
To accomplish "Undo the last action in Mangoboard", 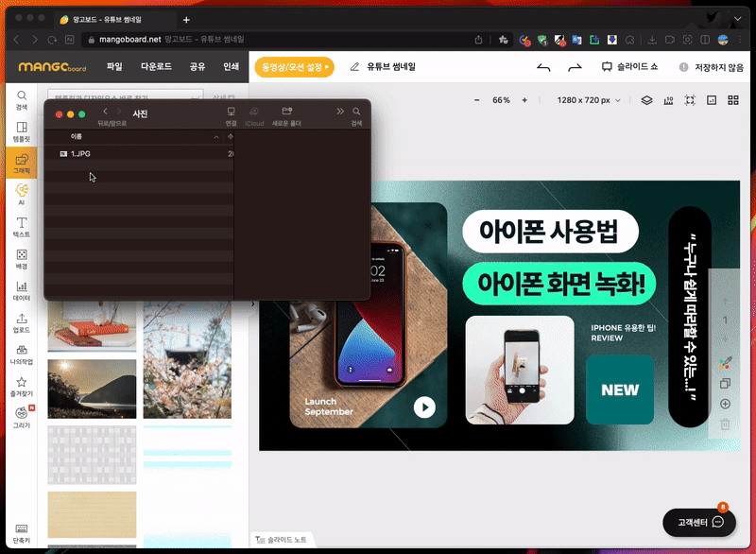I will click(x=543, y=67).
